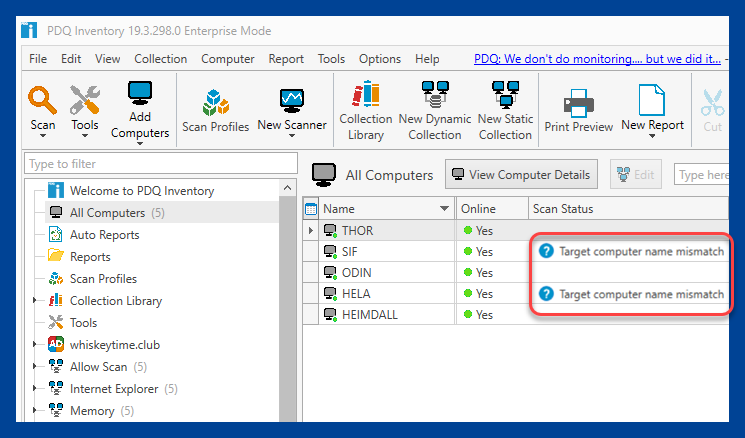Select the Allow Scan collection
The image size is (745, 438).
[108, 367]
